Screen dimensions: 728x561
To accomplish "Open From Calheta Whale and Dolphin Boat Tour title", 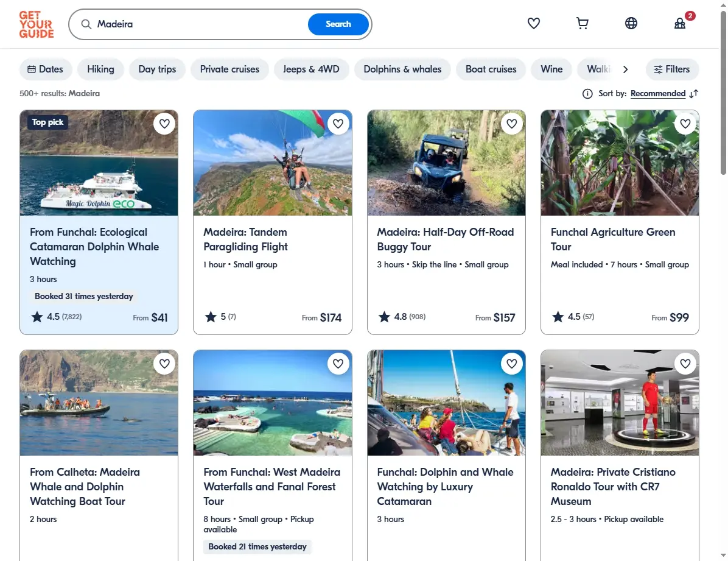I will (x=85, y=487).
